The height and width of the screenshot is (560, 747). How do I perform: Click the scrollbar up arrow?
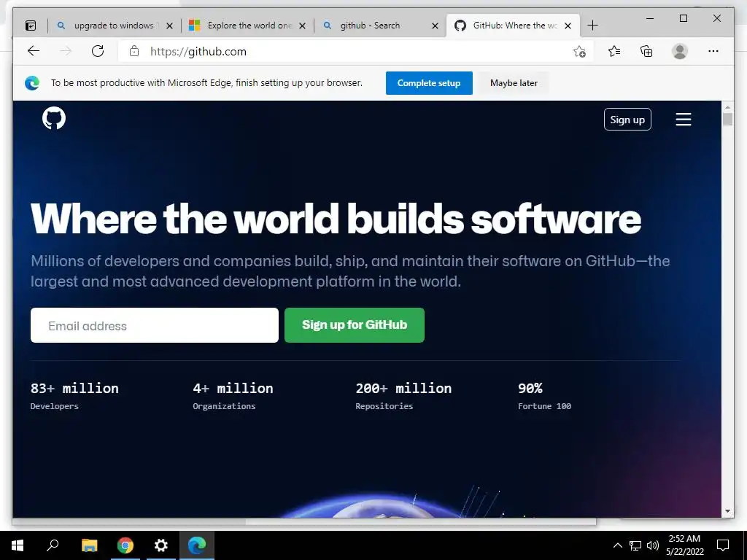[727, 106]
